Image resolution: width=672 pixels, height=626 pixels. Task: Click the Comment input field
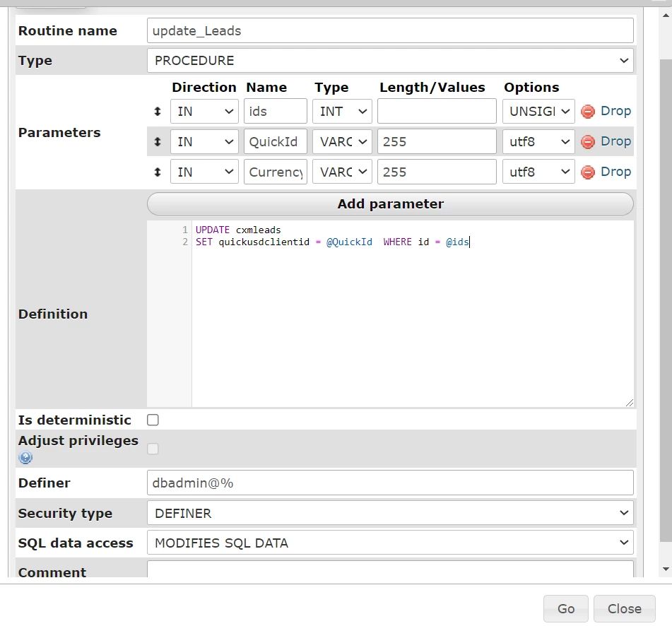click(390, 569)
